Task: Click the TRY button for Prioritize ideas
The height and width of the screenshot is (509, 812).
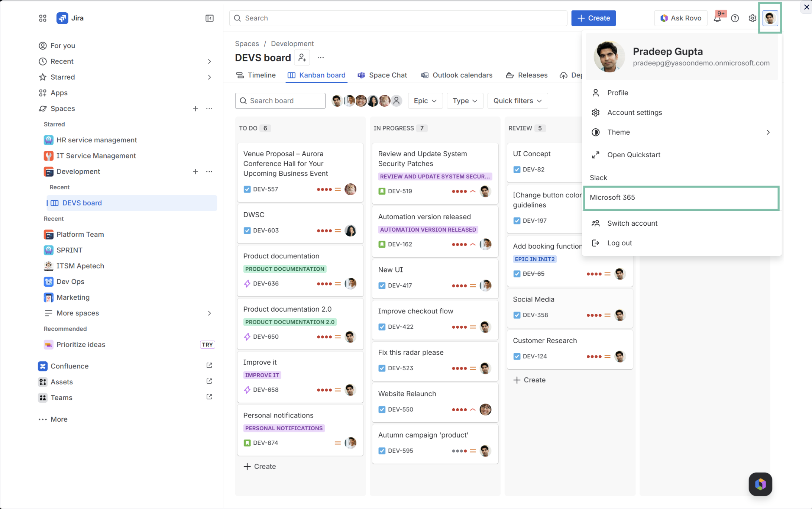Action: click(x=207, y=345)
